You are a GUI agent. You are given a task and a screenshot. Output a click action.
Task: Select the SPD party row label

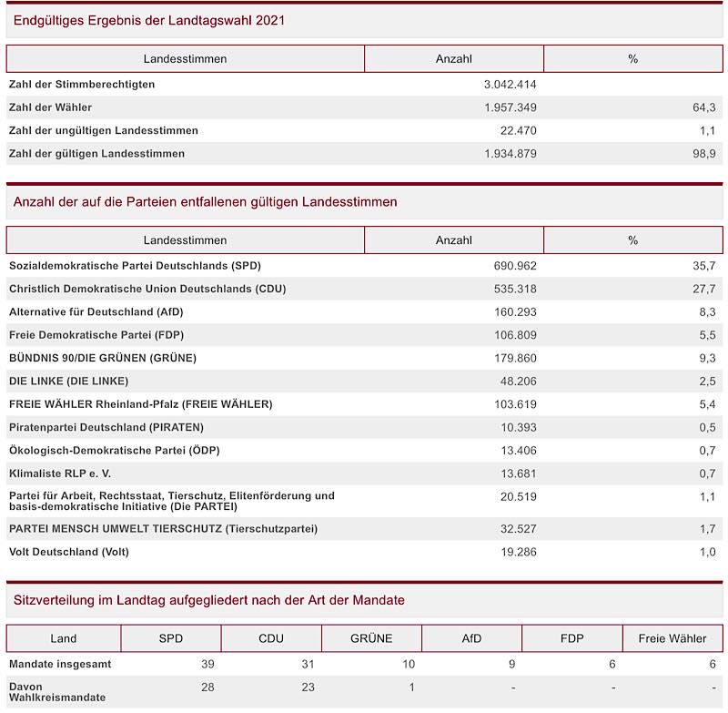pos(135,266)
